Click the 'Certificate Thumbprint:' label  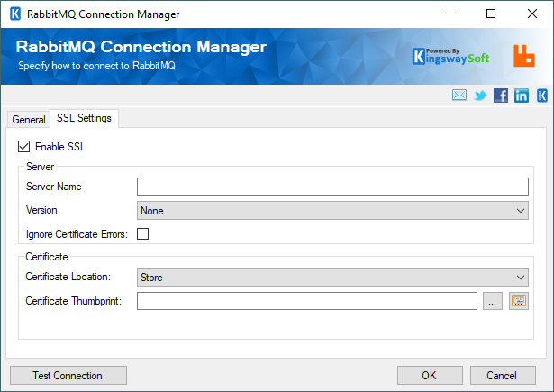(x=74, y=301)
